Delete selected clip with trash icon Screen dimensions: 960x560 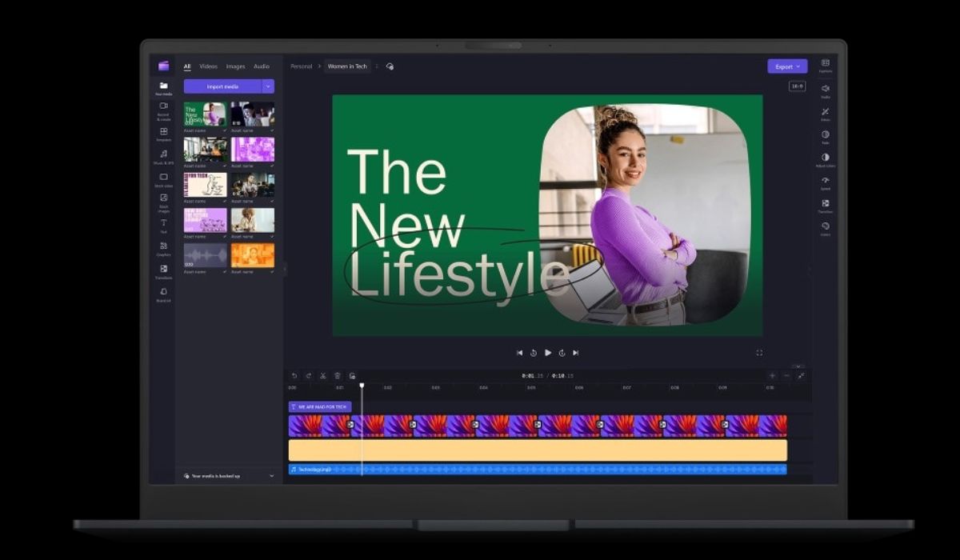pos(338,375)
